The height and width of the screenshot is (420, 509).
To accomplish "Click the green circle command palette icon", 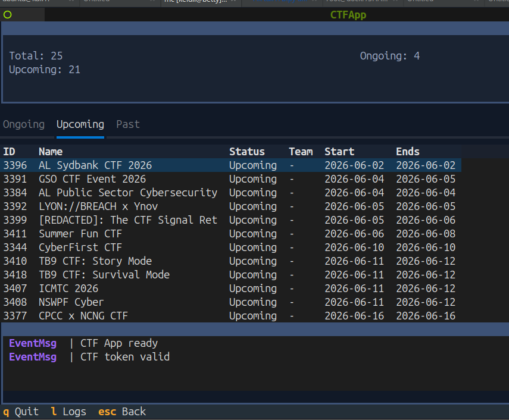I will 8,15.
